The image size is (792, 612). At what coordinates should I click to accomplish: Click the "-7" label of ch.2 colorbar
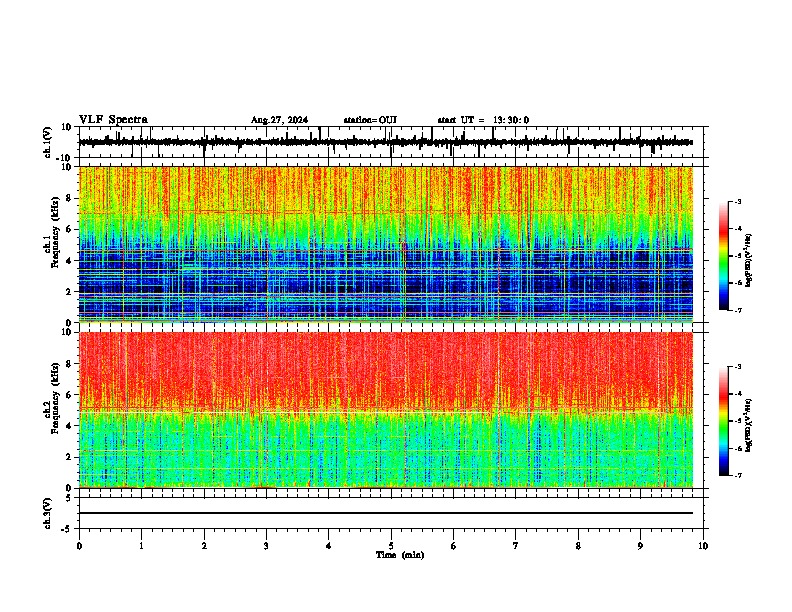pyautogui.click(x=737, y=475)
